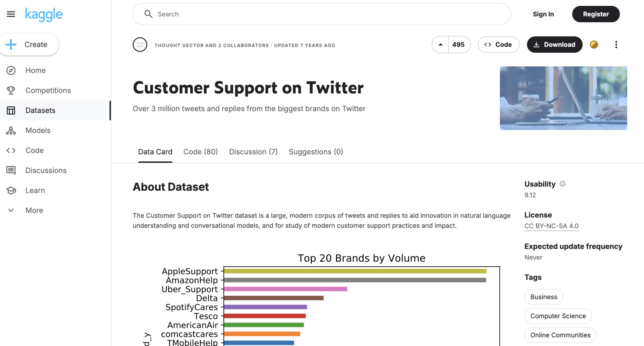Click the Thought Vector owner avatar
The height and width of the screenshot is (346, 644).
(x=140, y=45)
